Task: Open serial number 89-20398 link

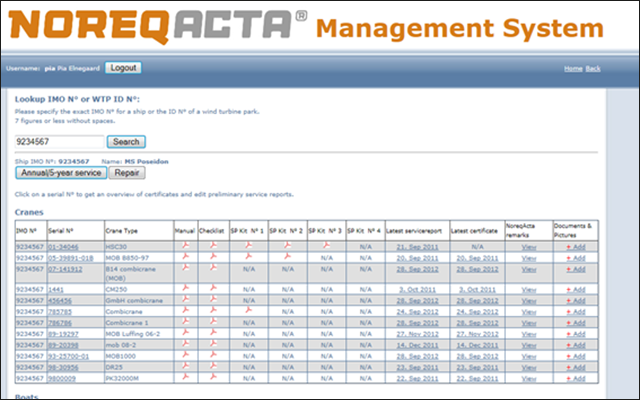Action: (x=63, y=345)
